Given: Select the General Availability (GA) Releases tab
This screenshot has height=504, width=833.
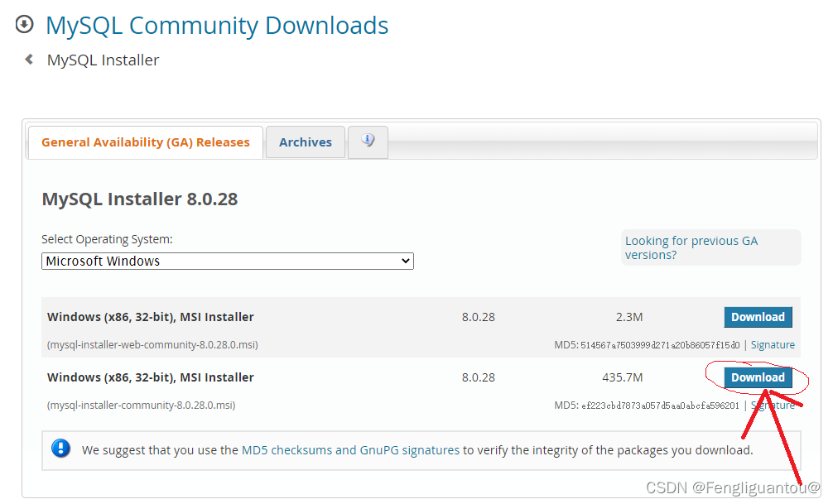Looking at the screenshot, I should tap(146, 142).
